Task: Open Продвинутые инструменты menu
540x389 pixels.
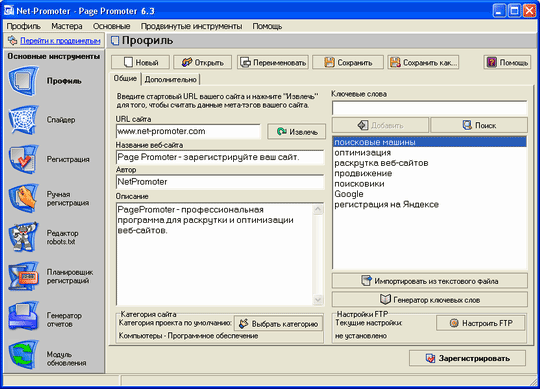Action: tap(191, 26)
